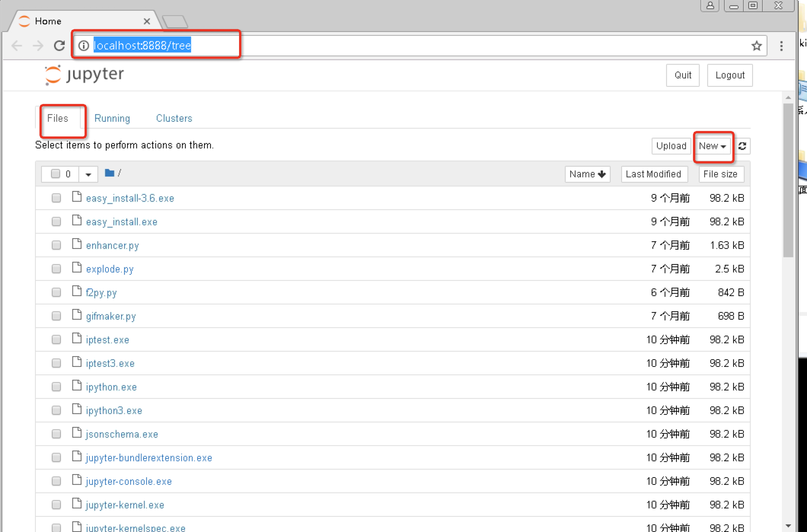Click the Jupyter logo

(85, 75)
